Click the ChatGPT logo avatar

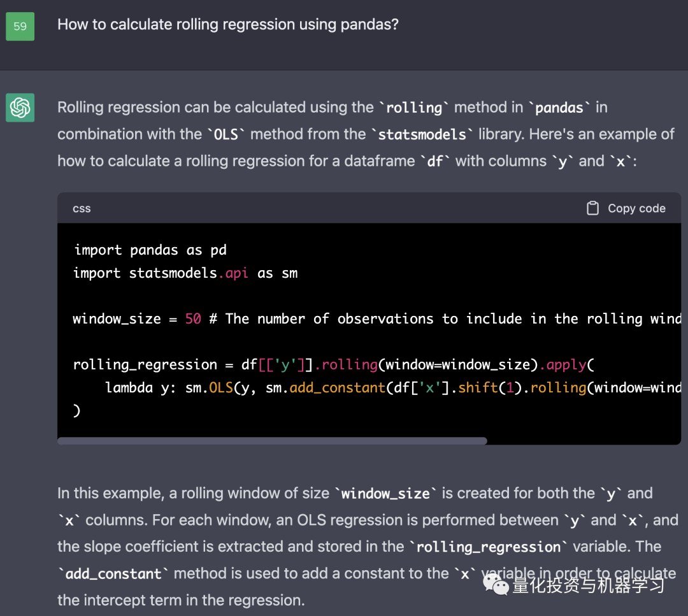(20, 108)
